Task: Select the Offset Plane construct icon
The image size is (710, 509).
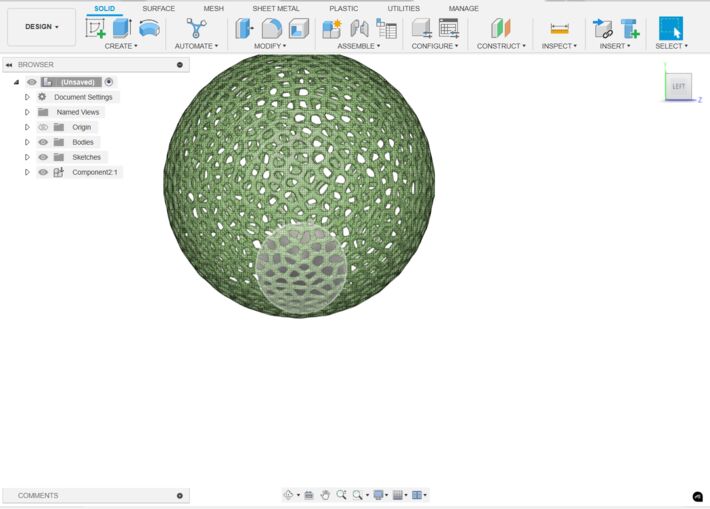Action: [x=501, y=29]
